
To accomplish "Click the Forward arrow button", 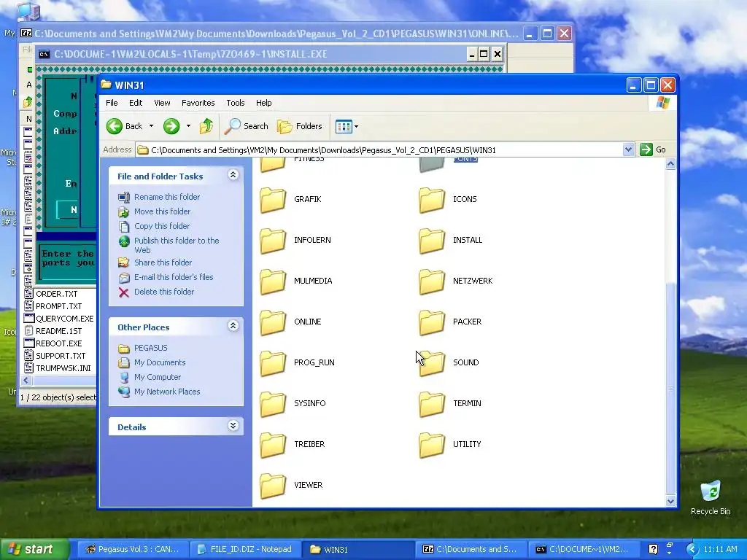I will click(171, 126).
